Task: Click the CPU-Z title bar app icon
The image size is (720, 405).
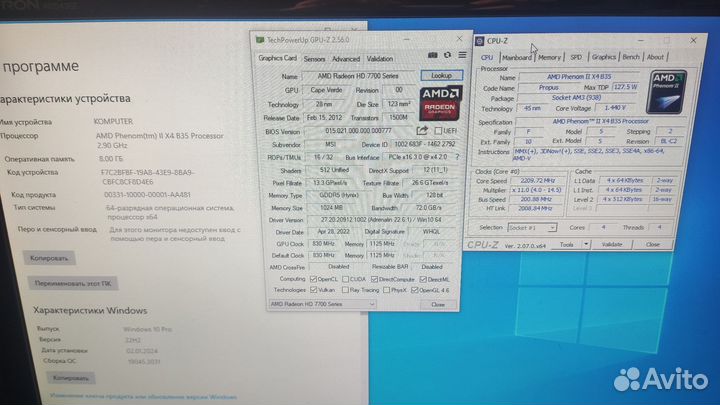Action: tap(479, 41)
